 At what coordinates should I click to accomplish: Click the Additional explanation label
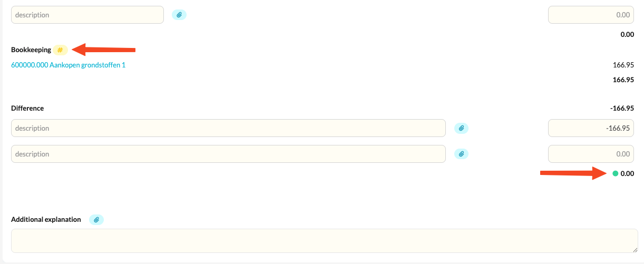[46, 220]
